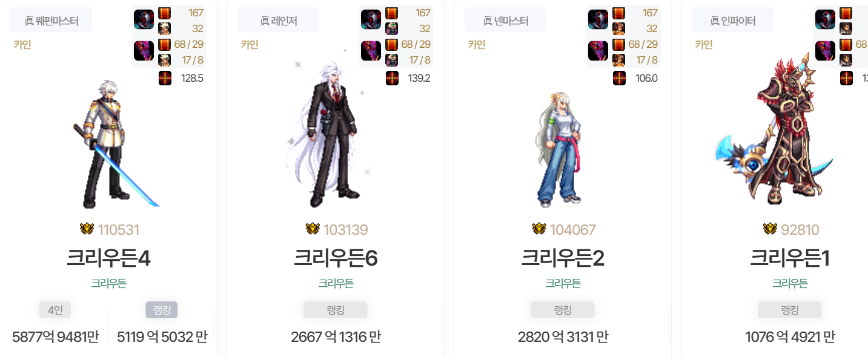The height and width of the screenshot is (357, 868).
Task: Click the 眞 레인저 class tag
Action: [278, 20]
